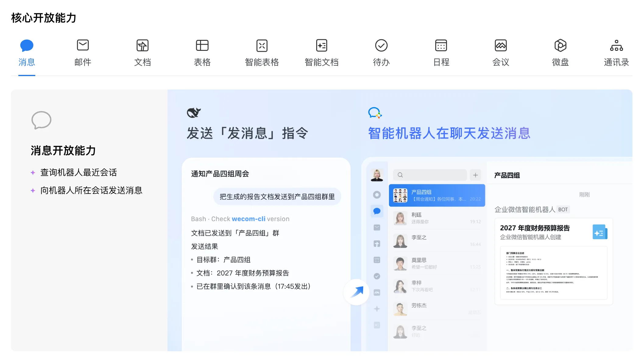Open the chat with 利廷
The image size is (644, 361).
point(437,218)
